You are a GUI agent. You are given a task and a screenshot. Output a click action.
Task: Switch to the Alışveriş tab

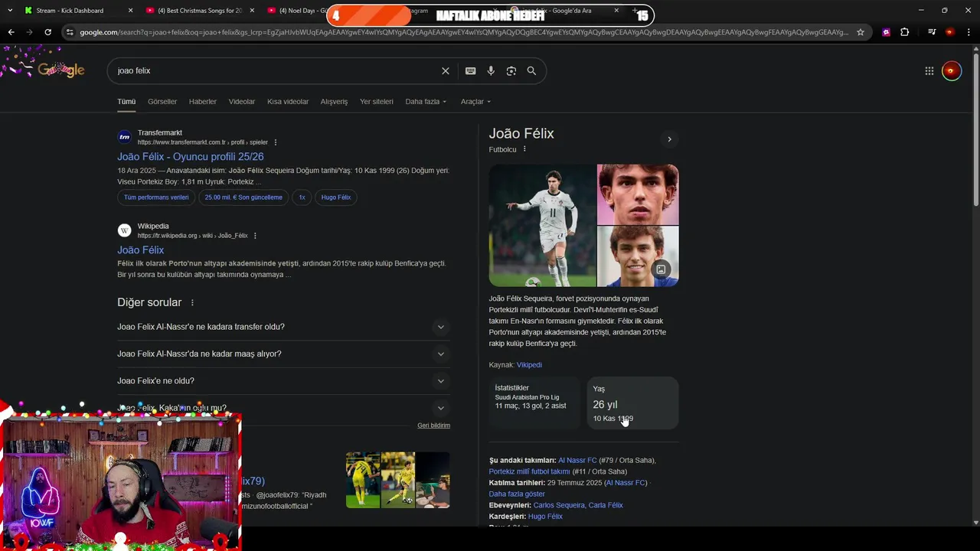[x=334, y=102]
